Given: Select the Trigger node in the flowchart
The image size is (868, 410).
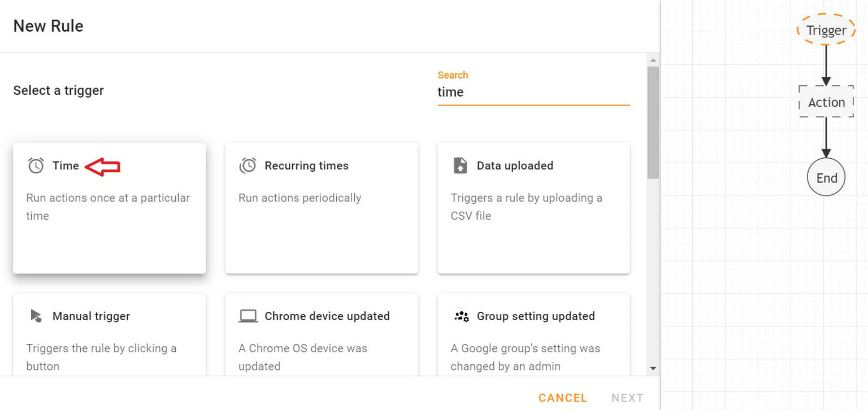Looking at the screenshot, I should point(826,30).
